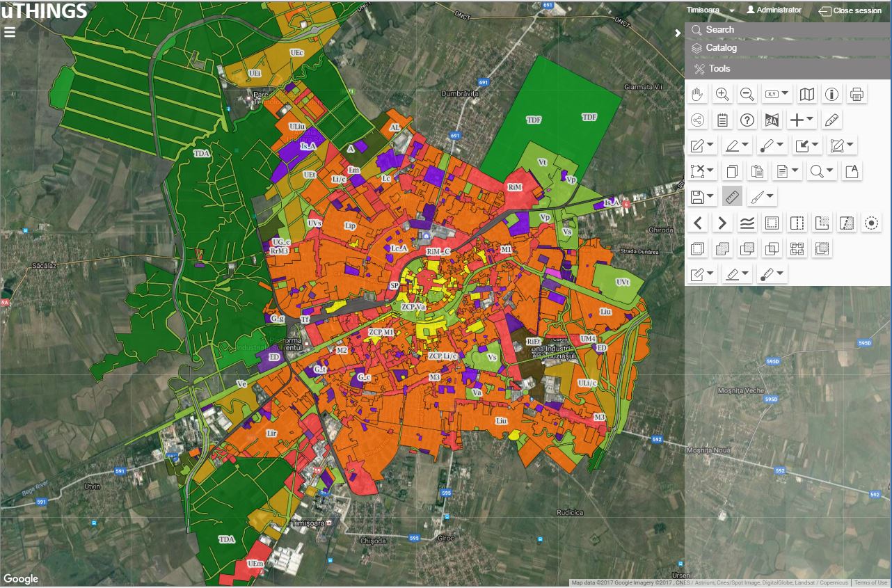Click the Zoom in magnifier tool
892x588 pixels.
[723, 95]
